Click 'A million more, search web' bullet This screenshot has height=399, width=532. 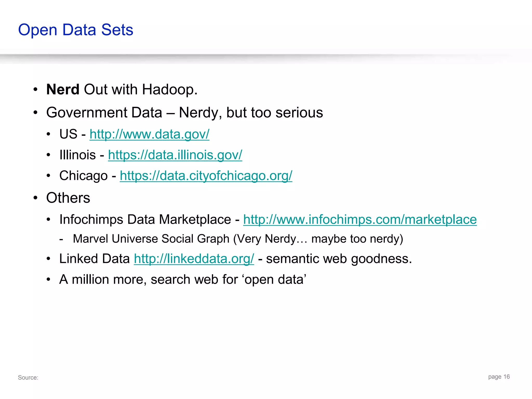183,280
